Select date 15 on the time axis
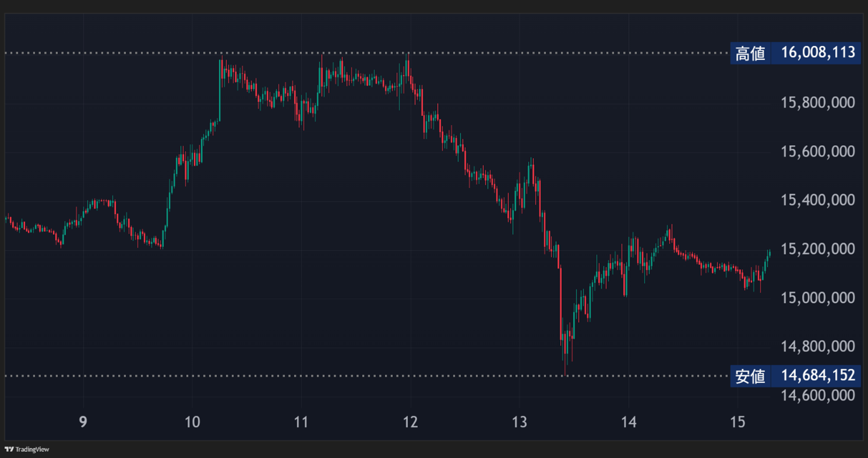 coord(737,422)
